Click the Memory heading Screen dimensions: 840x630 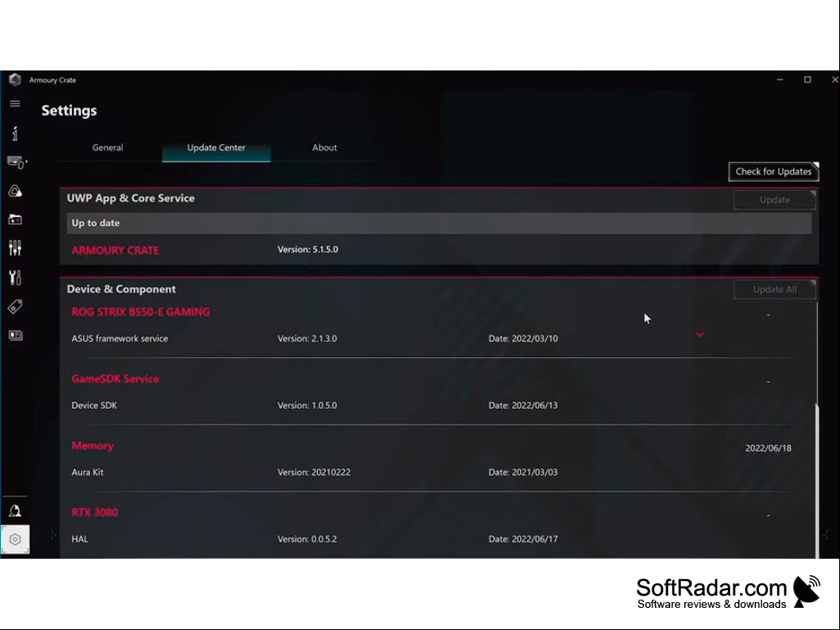[93, 446]
